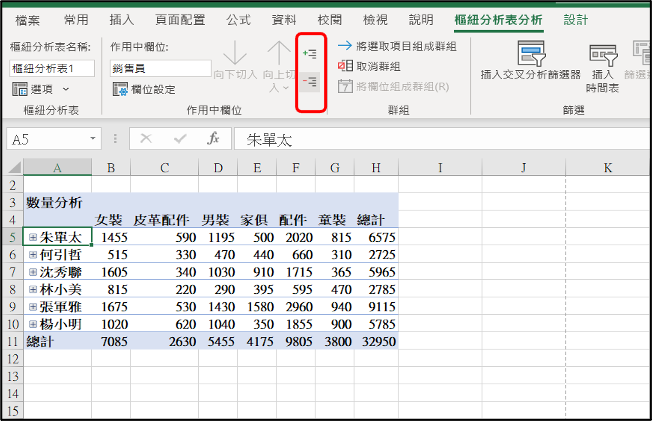This screenshot has width=652, height=422.
Task: Switch to the 校閱 tab
Action: [x=329, y=20]
